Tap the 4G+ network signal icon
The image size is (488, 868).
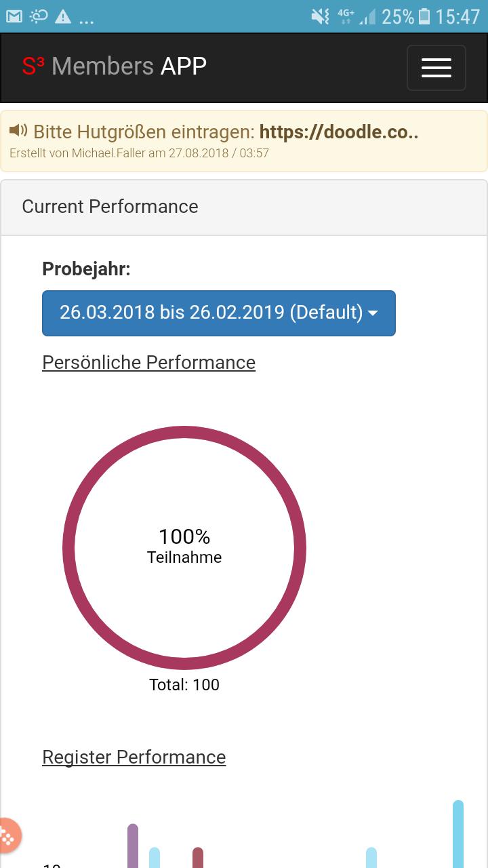click(x=346, y=16)
